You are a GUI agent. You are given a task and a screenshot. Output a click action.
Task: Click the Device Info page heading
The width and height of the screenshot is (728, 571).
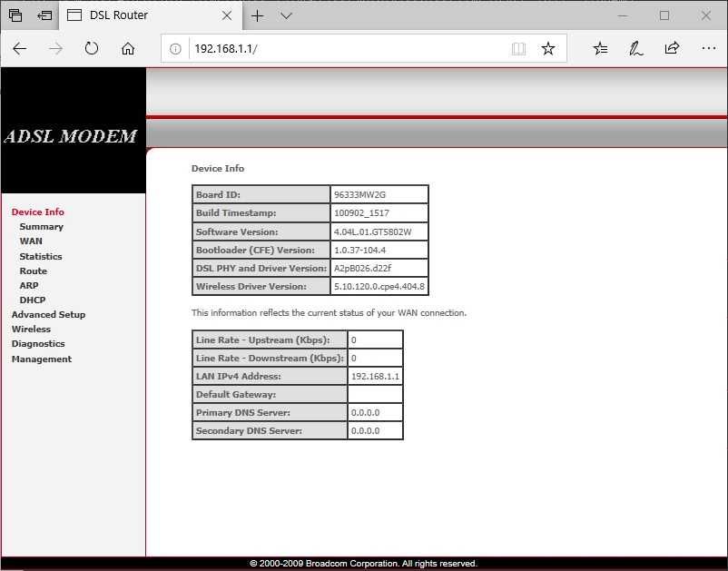[218, 169]
